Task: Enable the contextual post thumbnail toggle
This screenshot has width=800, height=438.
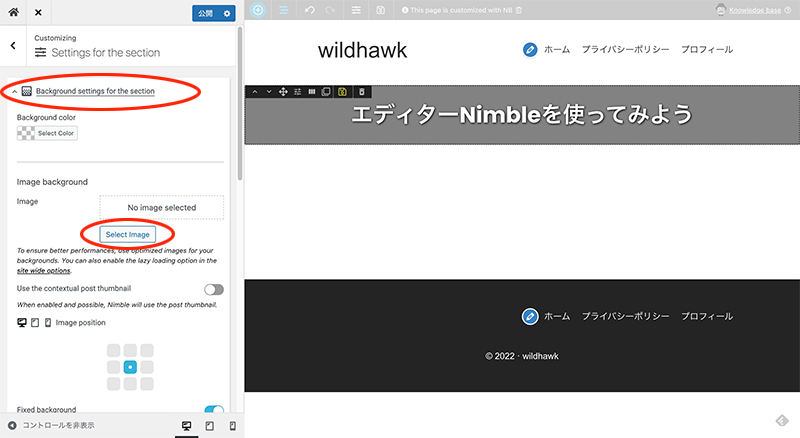Action: click(x=213, y=289)
